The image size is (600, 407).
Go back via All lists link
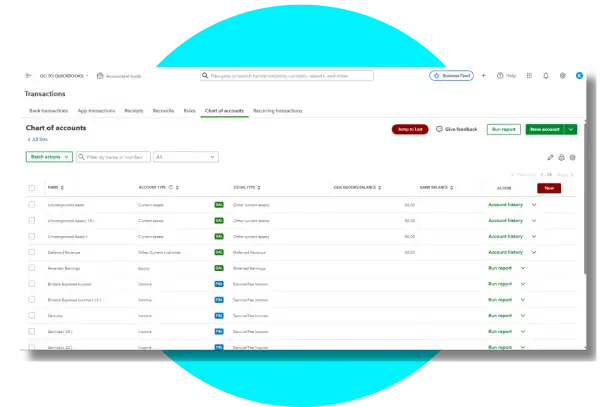click(x=38, y=139)
